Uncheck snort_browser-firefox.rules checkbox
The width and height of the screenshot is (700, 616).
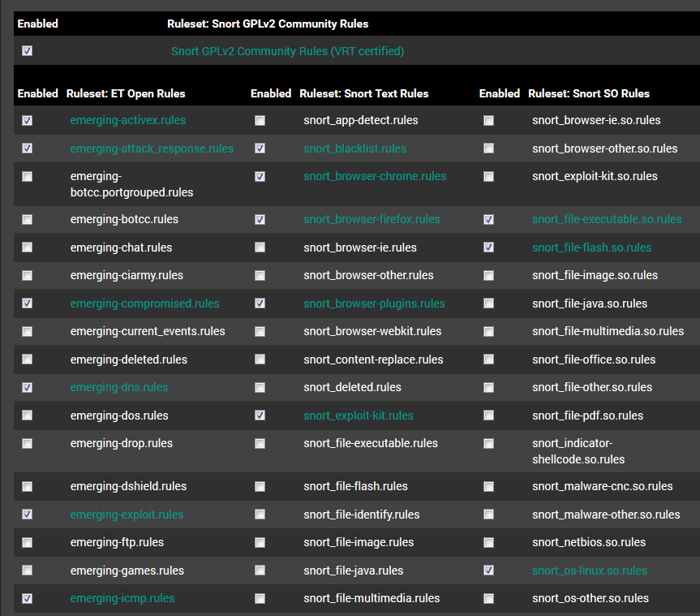(260, 219)
